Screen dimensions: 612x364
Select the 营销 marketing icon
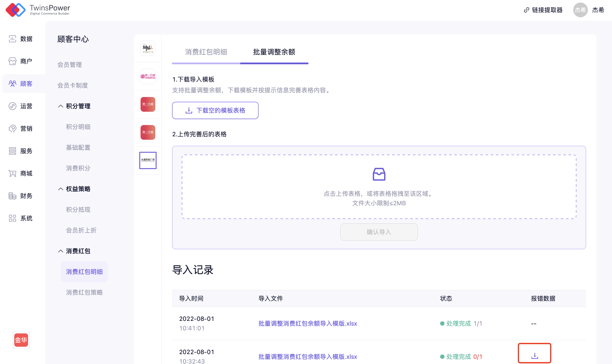tap(13, 129)
